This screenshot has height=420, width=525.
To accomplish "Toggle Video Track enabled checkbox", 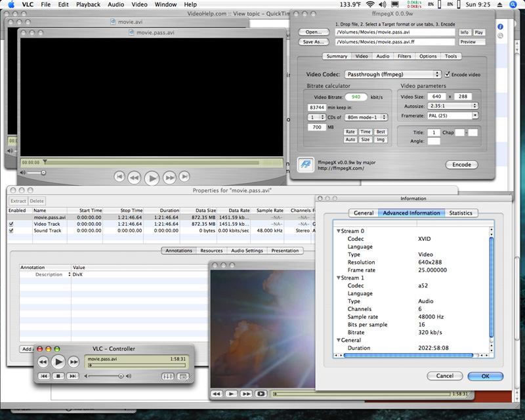I will 11,224.
